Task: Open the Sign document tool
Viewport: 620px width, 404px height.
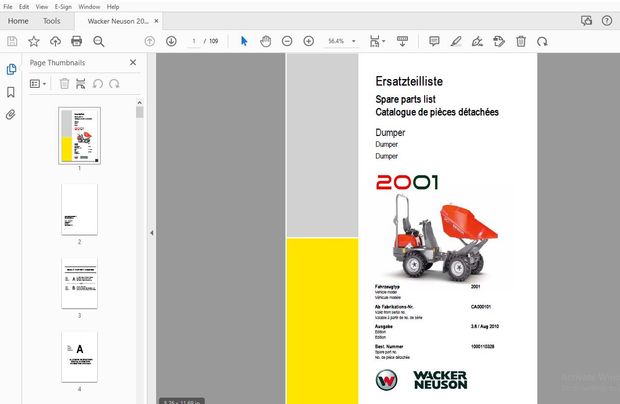Action: pos(477,41)
